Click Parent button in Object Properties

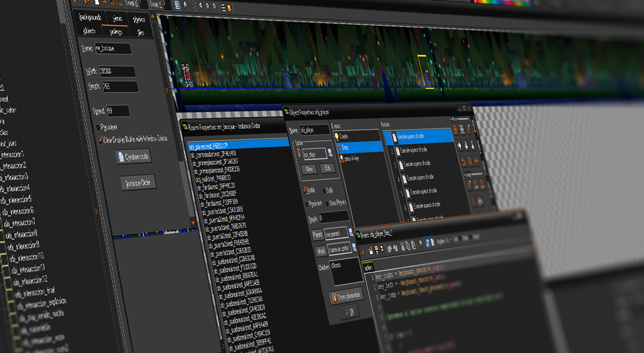(x=318, y=235)
